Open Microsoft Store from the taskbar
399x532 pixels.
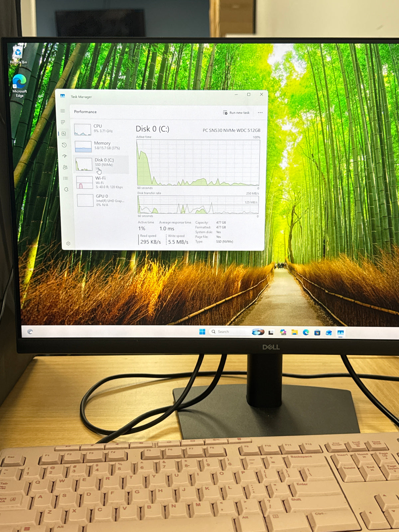coord(317,332)
